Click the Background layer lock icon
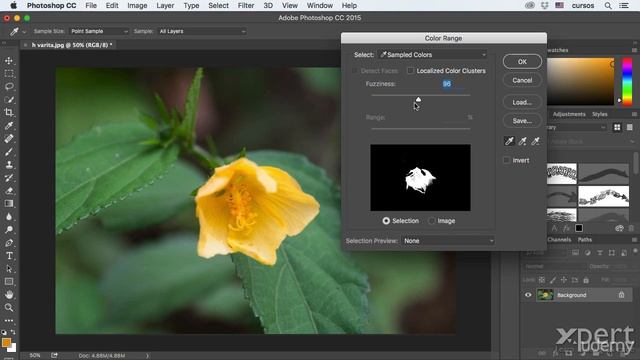 [621, 295]
